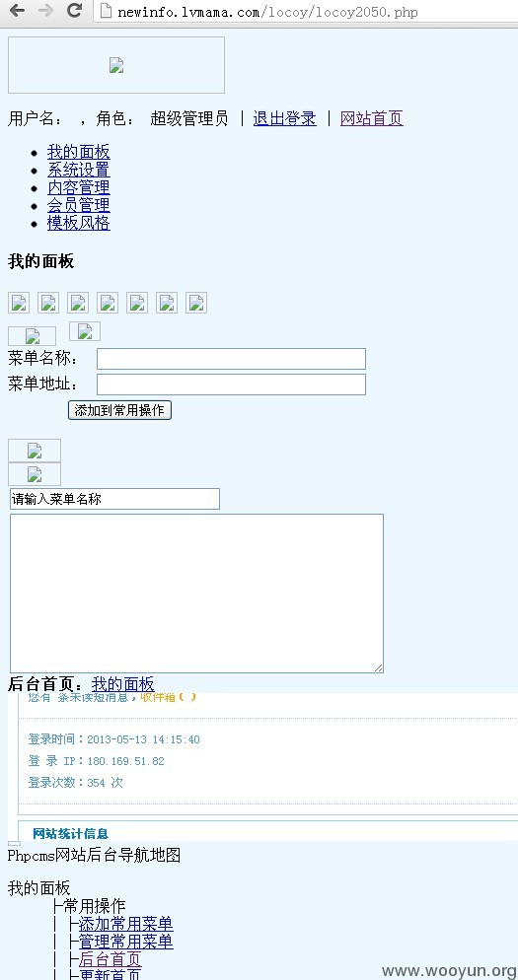Open 网站首页 link
518x980 pixels.
click(x=372, y=118)
